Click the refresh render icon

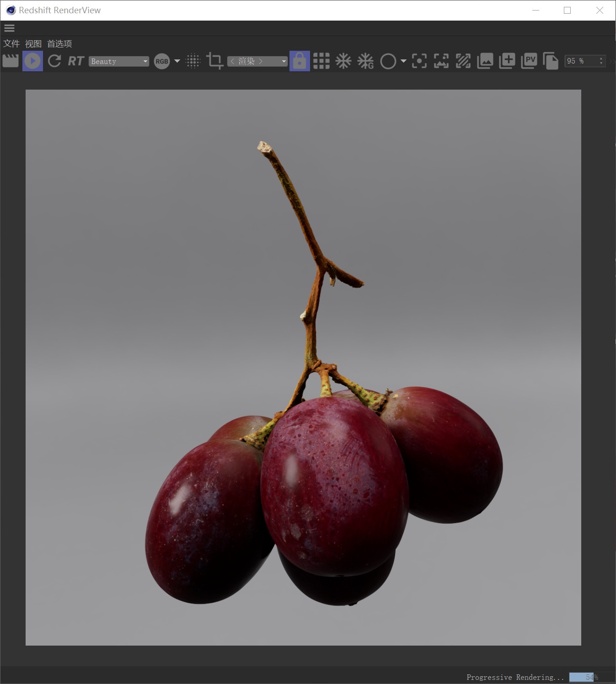click(x=54, y=61)
